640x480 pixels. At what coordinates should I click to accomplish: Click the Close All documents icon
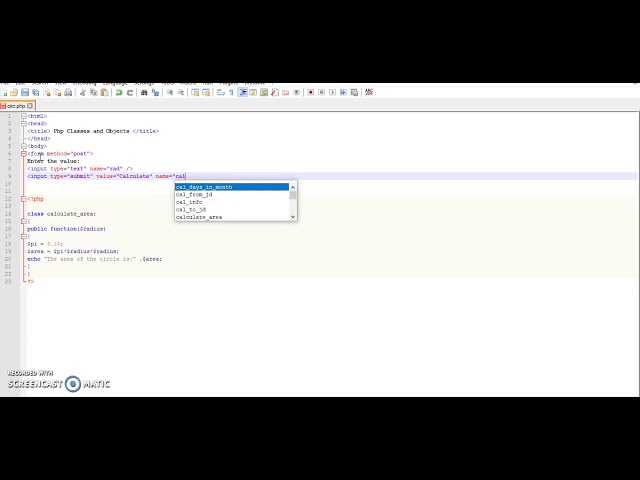(x=58, y=93)
